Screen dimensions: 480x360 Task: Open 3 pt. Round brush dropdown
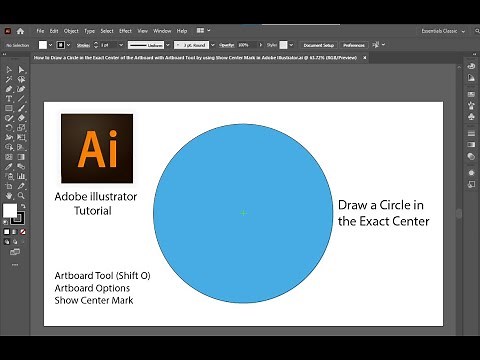pyautogui.click(x=213, y=45)
